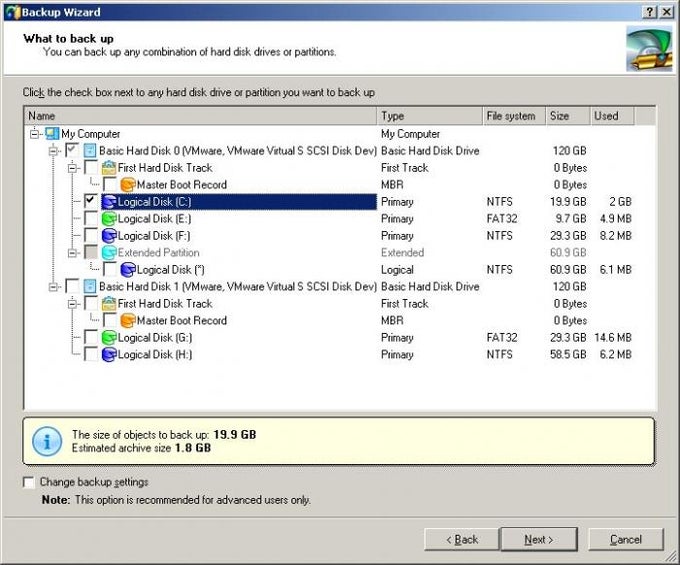Check the Logical Disk (G:) checkbox
Image resolution: width=680 pixels, height=565 pixels.
coord(91,337)
